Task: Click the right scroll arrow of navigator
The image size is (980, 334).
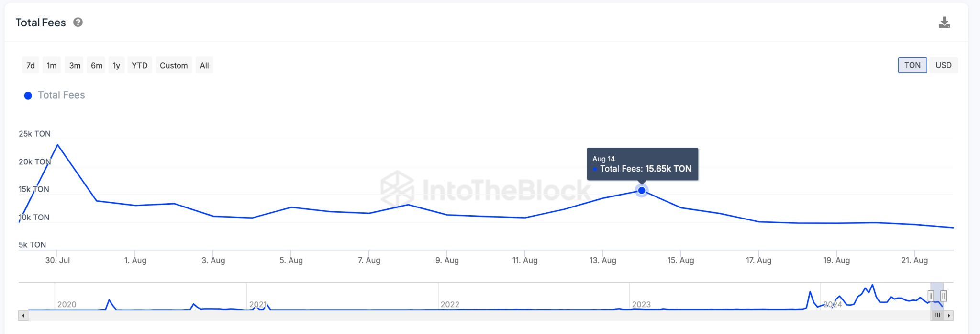Action: point(949,315)
